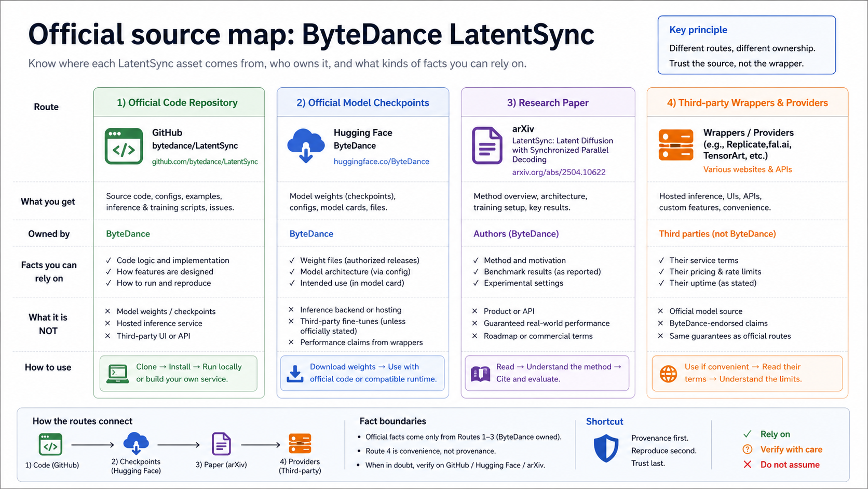Image resolution: width=868 pixels, height=489 pixels.
Task: Click the laptop terminal icon beside Clone Install
Action: click(118, 374)
